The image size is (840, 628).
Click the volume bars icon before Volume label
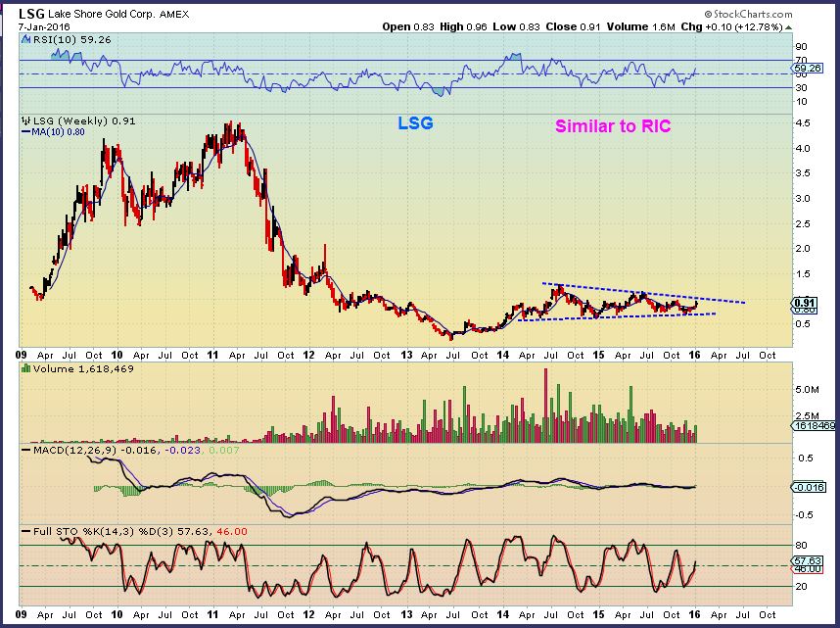click(25, 368)
